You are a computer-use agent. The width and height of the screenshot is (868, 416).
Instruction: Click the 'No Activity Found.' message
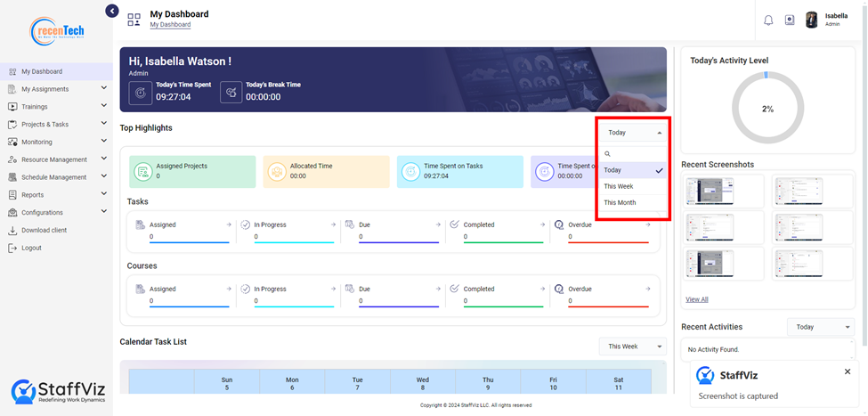point(714,349)
